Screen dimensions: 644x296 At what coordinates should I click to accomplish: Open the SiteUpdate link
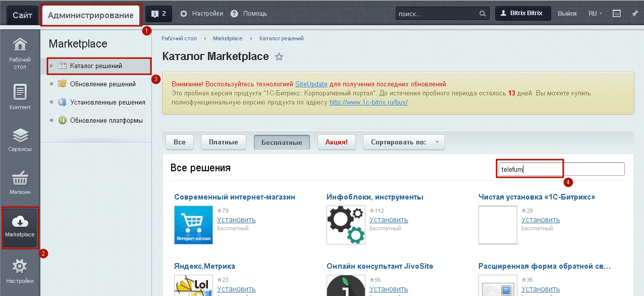311,84
